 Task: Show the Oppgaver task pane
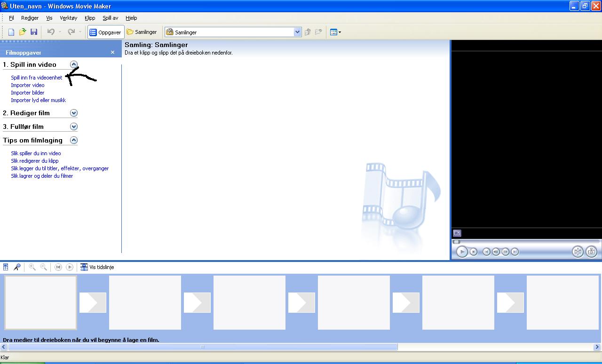tap(105, 32)
